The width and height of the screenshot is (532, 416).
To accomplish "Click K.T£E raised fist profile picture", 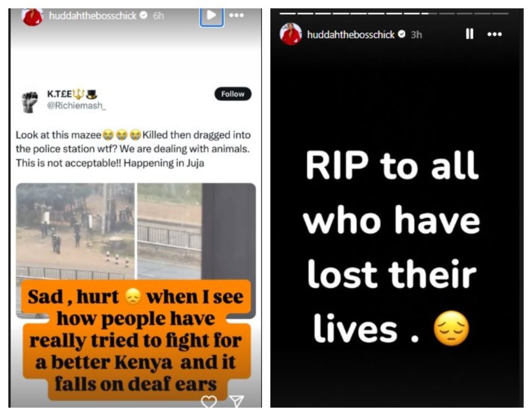I will (30, 101).
